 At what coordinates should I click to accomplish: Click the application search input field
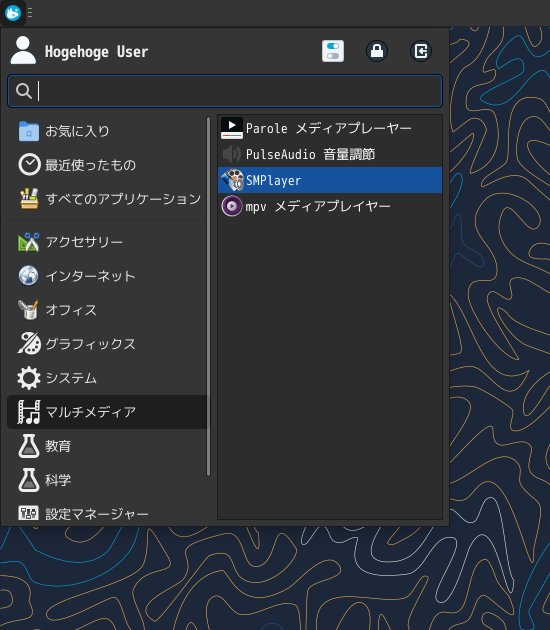click(x=225, y=91)
